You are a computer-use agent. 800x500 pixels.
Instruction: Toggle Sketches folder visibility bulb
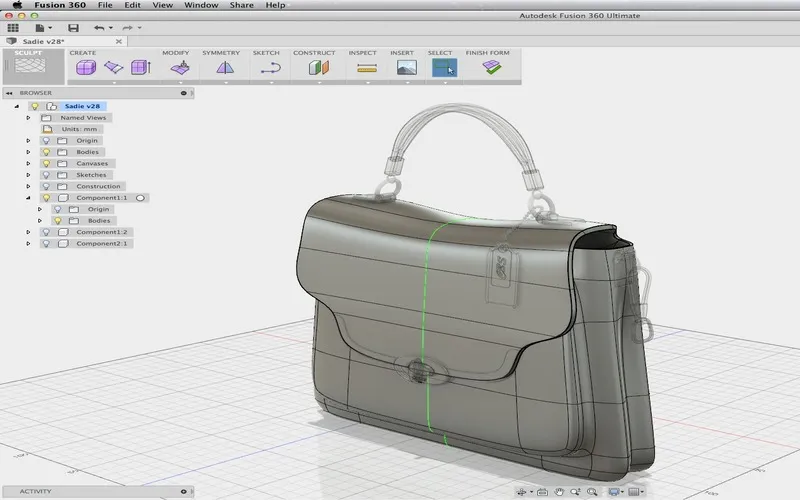click(x=46, y=174)
